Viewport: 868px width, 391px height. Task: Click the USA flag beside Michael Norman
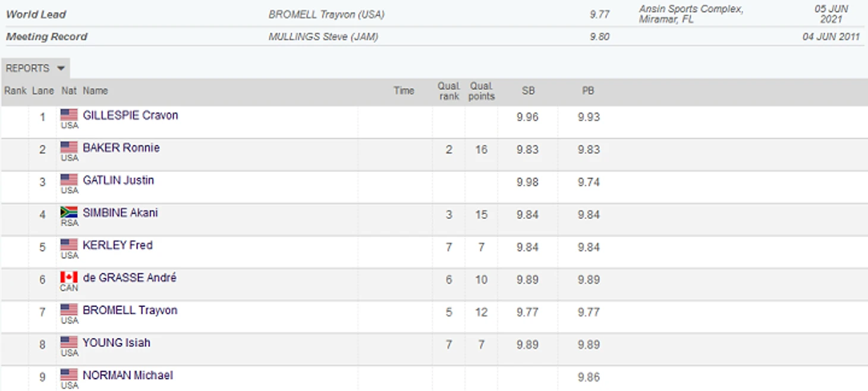[x=69, y=375]
